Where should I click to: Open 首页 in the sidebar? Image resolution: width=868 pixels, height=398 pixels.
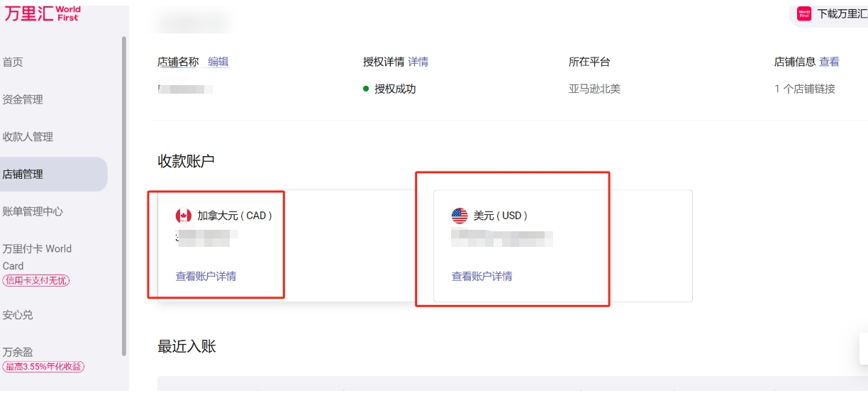(x=13, y=62)
